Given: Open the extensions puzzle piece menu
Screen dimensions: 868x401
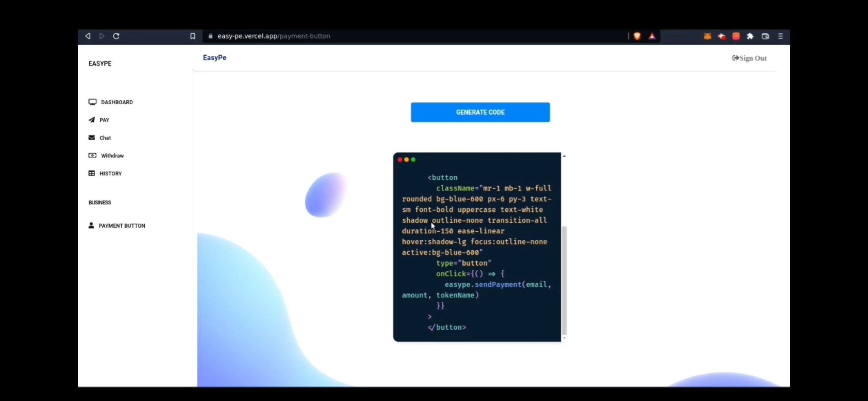Looking at the screenshot, I should click(x=750, y=36).
